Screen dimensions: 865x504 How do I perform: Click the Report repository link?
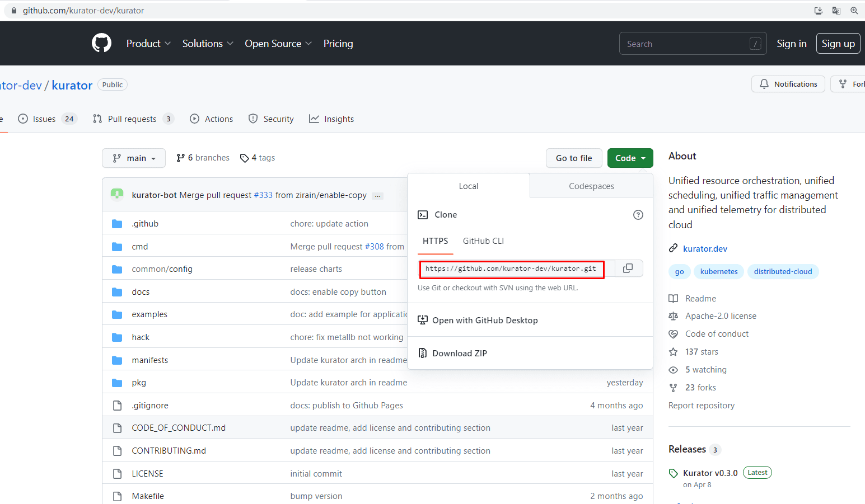pyautogui.click(x=702, y=406)
